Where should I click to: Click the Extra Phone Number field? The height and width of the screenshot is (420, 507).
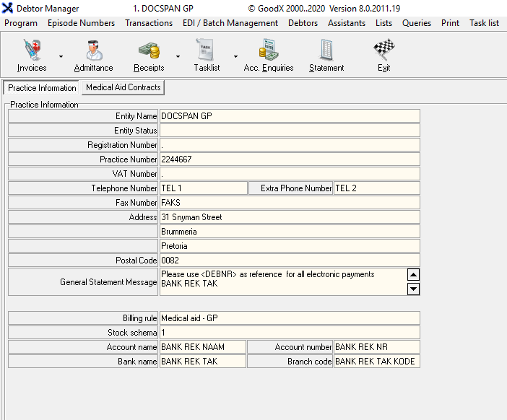376,188
